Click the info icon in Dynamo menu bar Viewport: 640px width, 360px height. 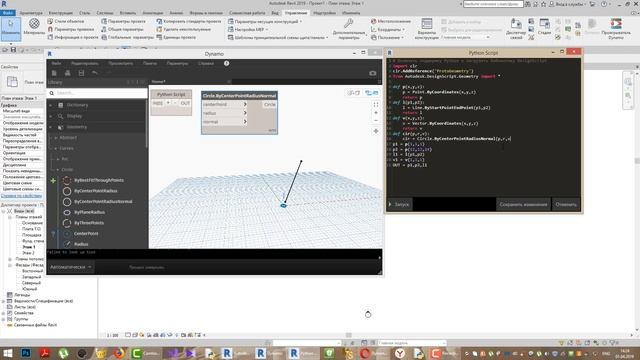(227, 63)
